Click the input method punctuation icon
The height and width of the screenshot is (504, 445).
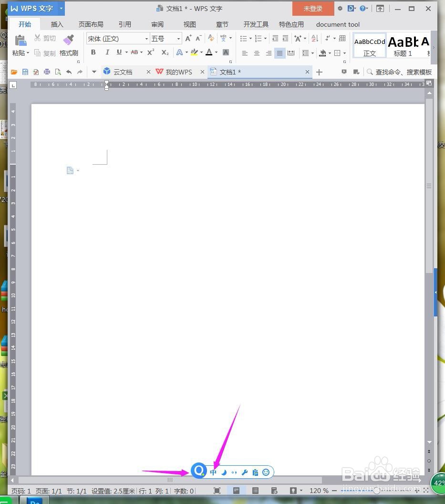[x=234, y=472]
